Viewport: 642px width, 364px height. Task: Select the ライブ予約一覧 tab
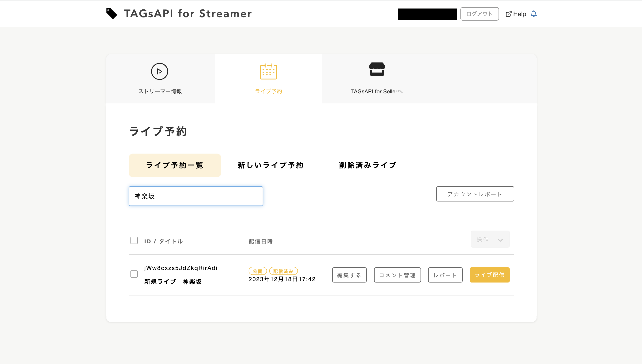click(x=175, y=165)
